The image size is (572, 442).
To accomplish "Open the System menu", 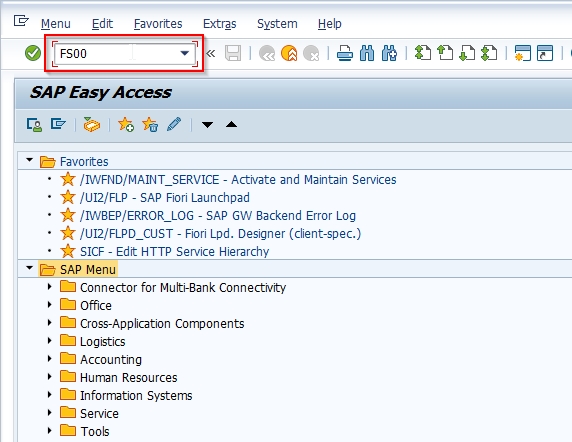I will tap(277, 24).
